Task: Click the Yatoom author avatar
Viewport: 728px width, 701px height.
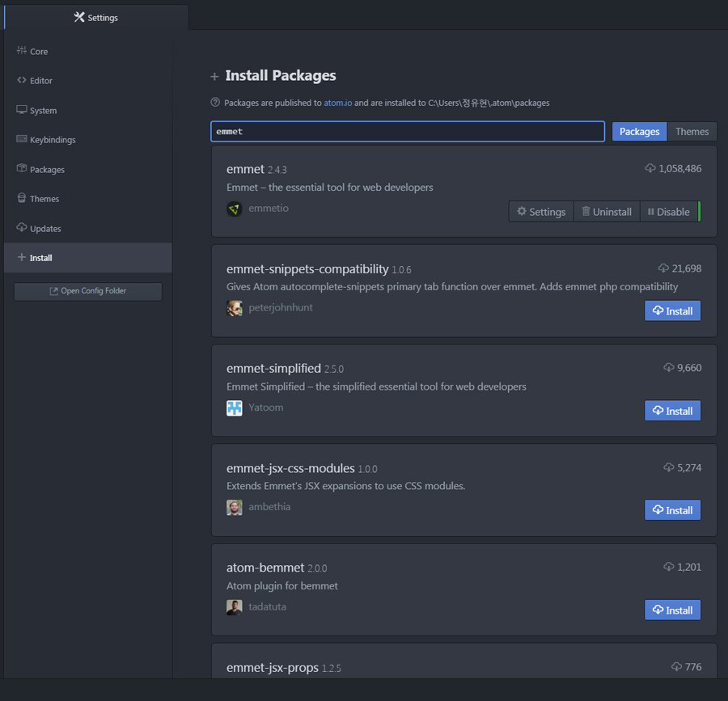Action: click(235, 408)
